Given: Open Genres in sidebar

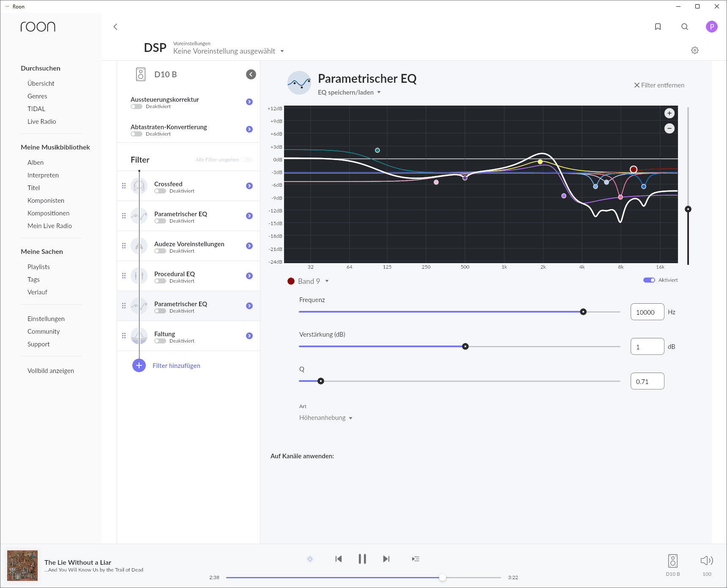Looking at the screenshot, I should [x=37, y=96].
